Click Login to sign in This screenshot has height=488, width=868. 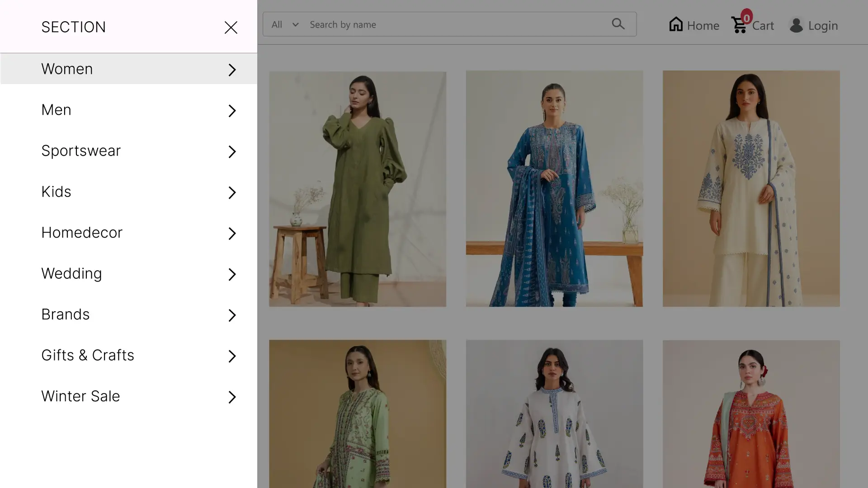pyautogui.click(x=824, y=26)
